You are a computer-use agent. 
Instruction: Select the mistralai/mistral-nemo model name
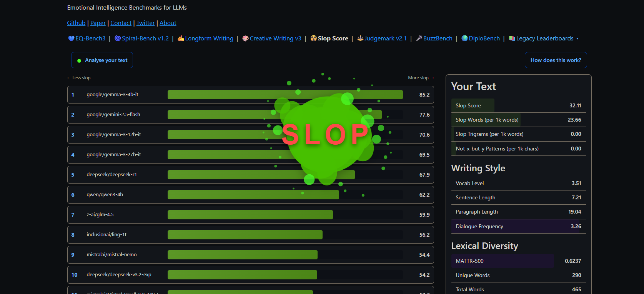(111, 255)
